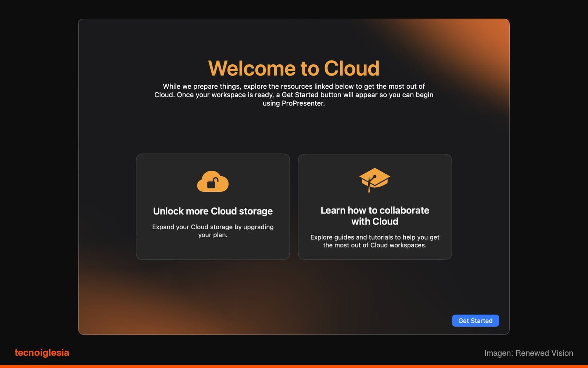
Task: Click 'Expand your Cloud storage by upgrading' text
Action: [213, 227]
